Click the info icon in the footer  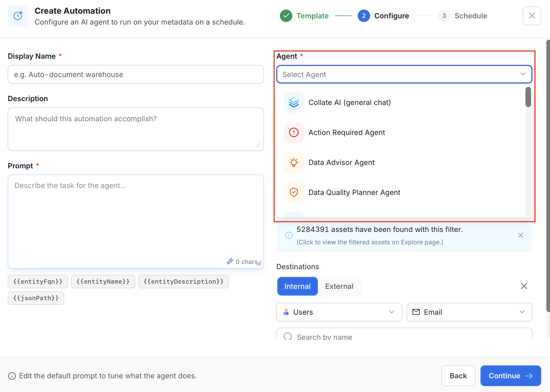pyautogui.click(x=12, y=376)
